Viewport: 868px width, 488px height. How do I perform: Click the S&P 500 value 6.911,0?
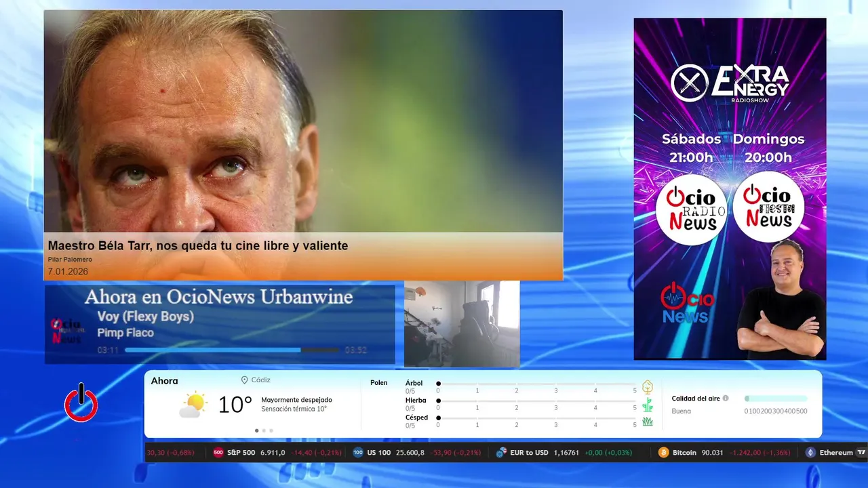[272, 453]
